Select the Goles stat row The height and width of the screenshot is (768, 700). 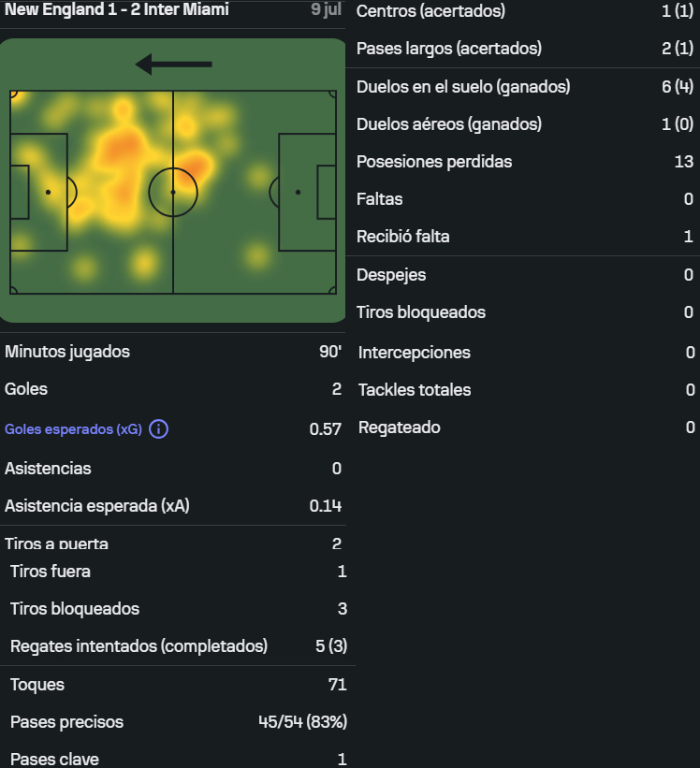(173, 389)
